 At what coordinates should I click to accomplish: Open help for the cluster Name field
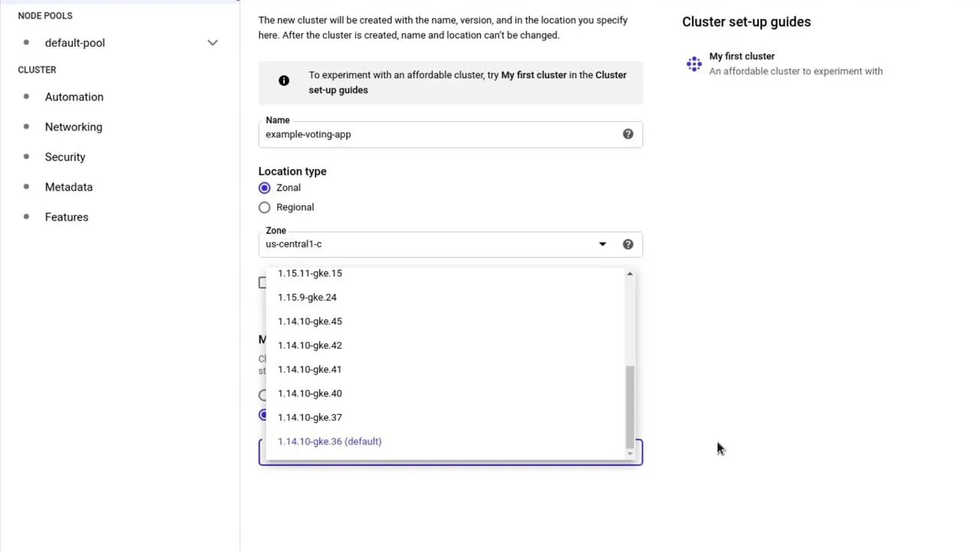[x=628, y=134]
